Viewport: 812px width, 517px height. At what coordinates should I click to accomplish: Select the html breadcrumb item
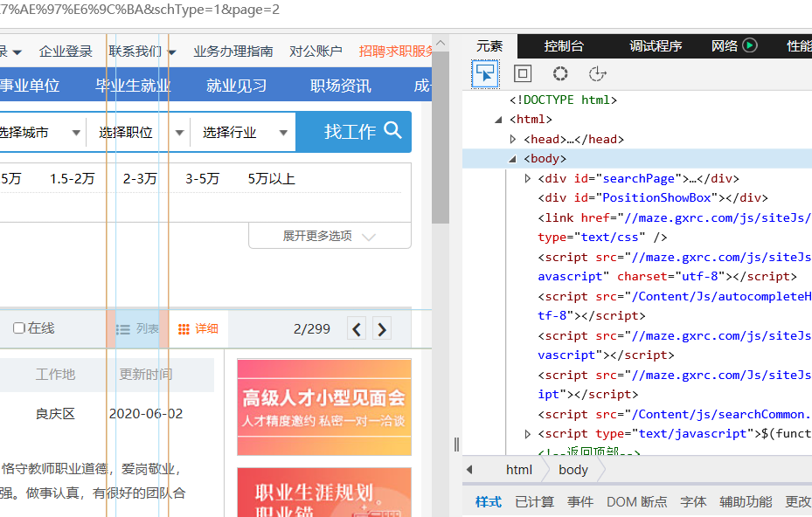coord(519,470)
